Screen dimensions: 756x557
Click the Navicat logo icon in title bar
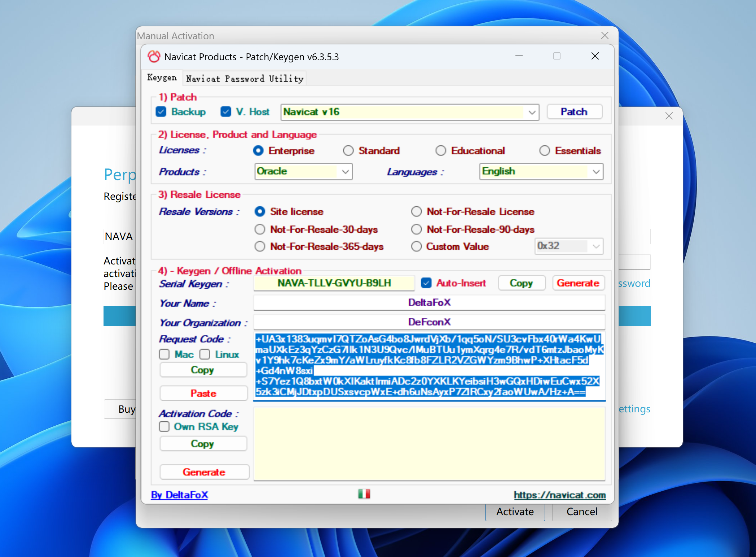tap(154, 57)
